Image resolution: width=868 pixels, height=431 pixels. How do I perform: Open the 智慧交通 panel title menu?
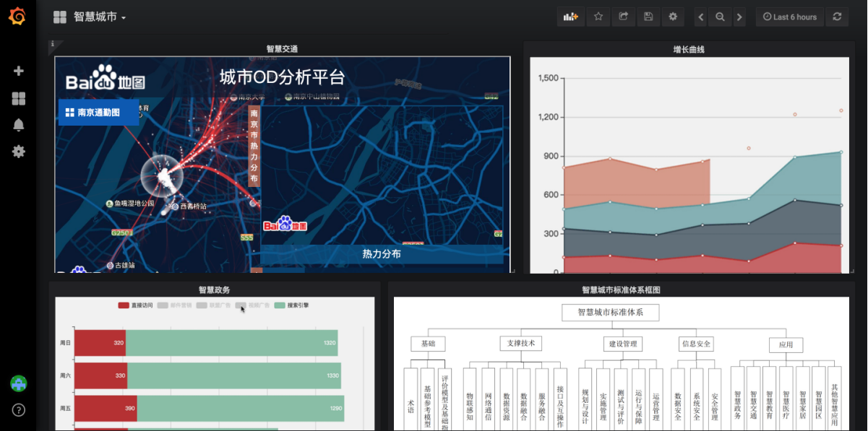pos(282,49)
